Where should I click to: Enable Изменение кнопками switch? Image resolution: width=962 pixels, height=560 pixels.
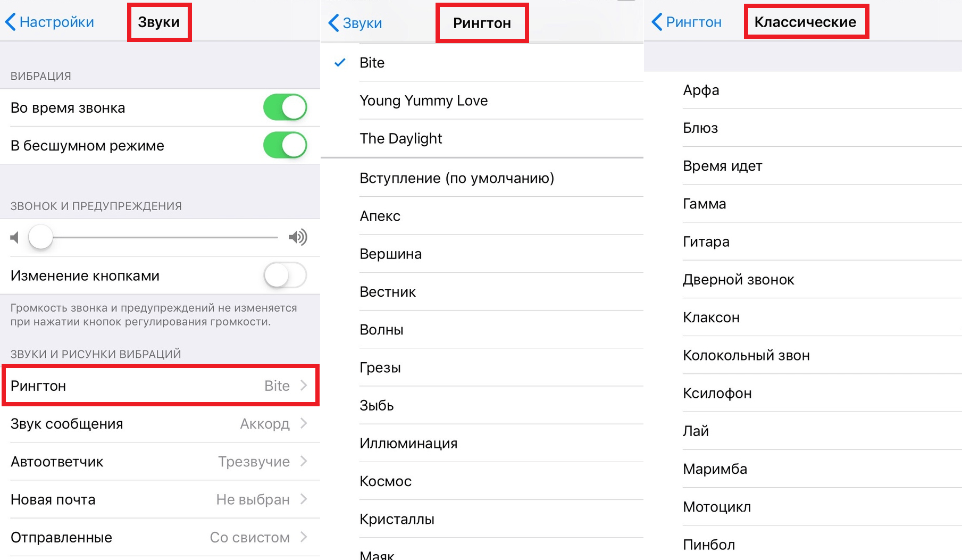pos(285,275)
